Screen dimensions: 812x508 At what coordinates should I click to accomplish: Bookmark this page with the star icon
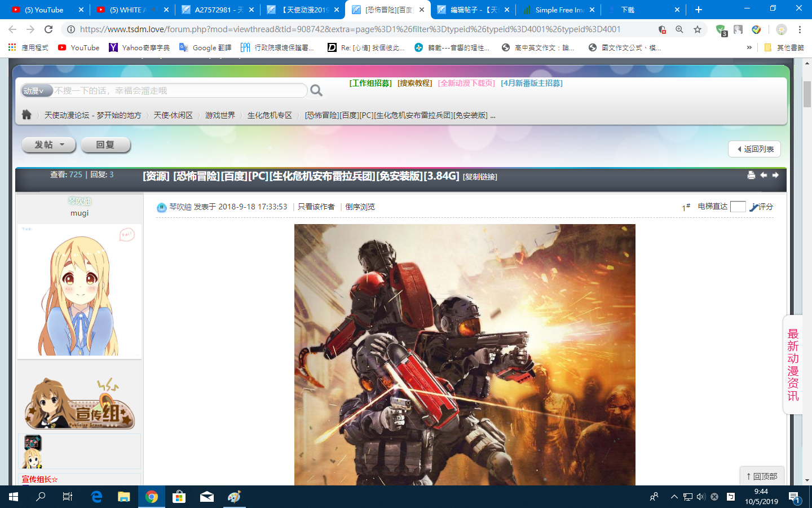[698, 29]
